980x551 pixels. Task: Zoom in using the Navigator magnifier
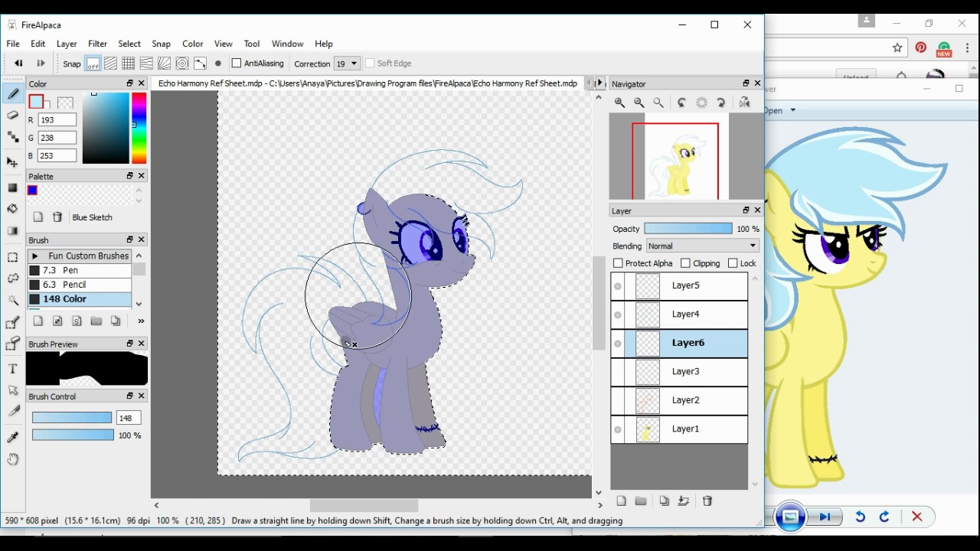click(x=619, y=103)
